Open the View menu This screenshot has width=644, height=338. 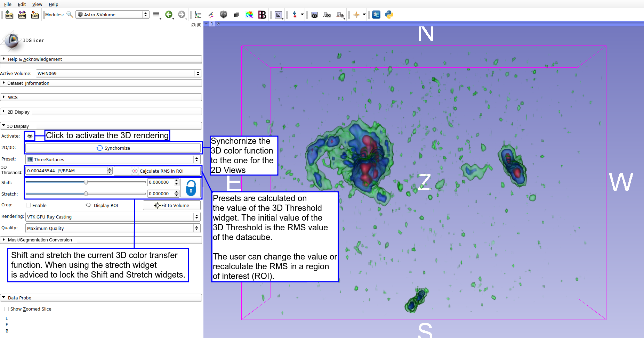point(37,4)
